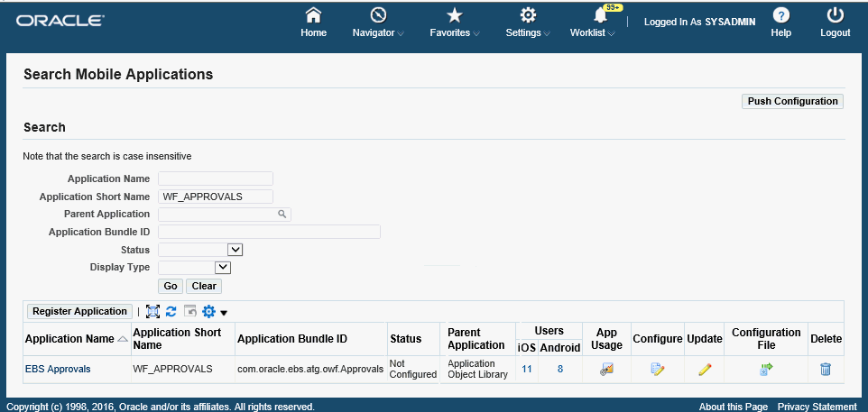
Task: Click the Parent Application search magnifier
Action: tap(282, 215)
